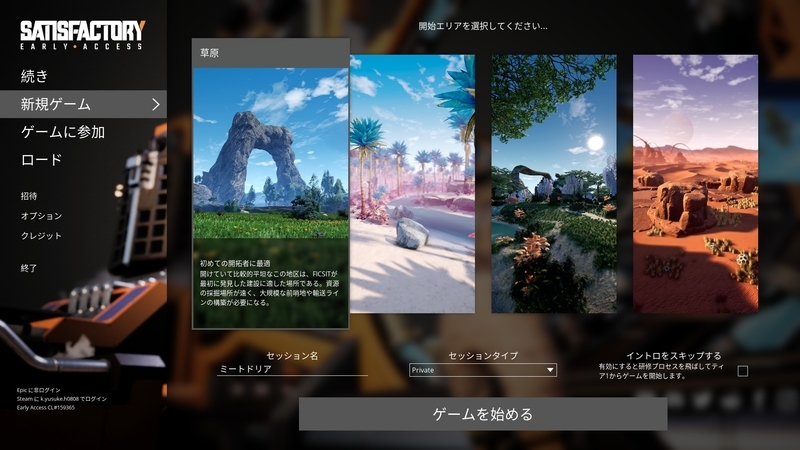Start the game with ゲームを始める button

click(x=483, y=414)
